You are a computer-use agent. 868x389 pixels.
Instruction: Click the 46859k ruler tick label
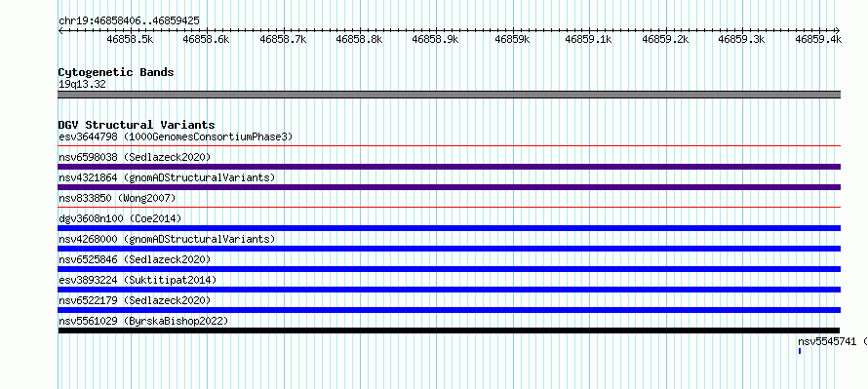point(513,39)
